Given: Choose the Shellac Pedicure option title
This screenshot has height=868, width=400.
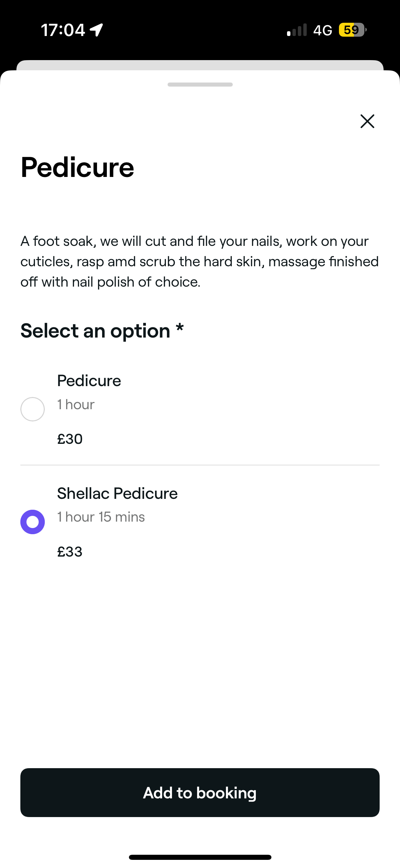Looking at the screenshot, I should 117,493.
